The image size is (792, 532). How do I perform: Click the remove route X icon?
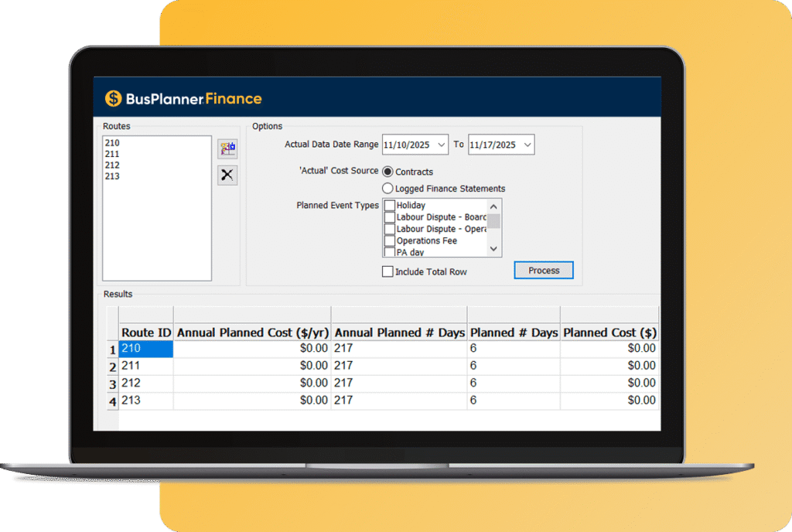tap(227, 176)
